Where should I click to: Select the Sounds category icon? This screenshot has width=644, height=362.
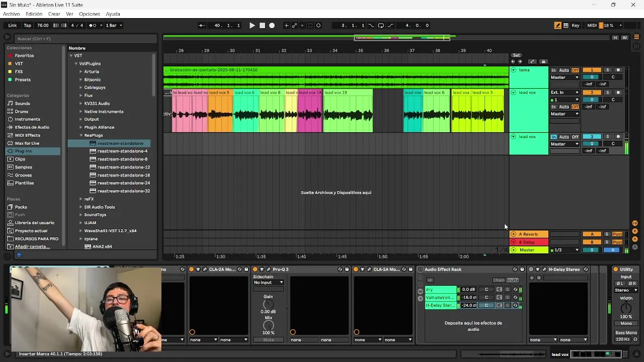coord(10,104)
